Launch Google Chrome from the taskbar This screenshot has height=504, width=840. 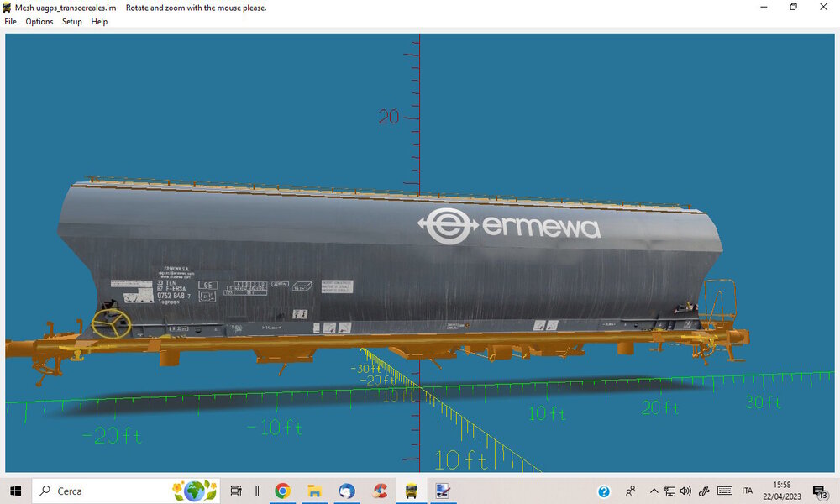(x=282, y=491)
